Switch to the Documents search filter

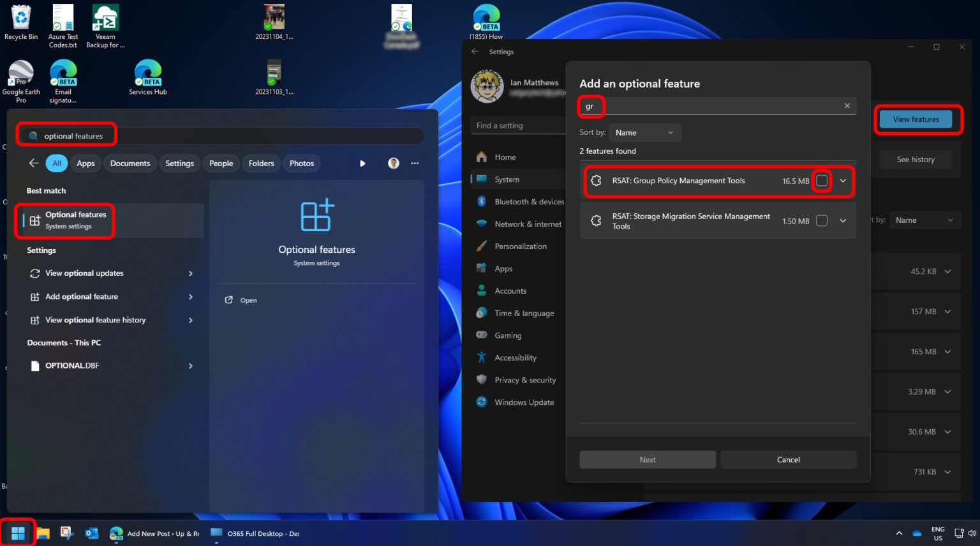130,163
